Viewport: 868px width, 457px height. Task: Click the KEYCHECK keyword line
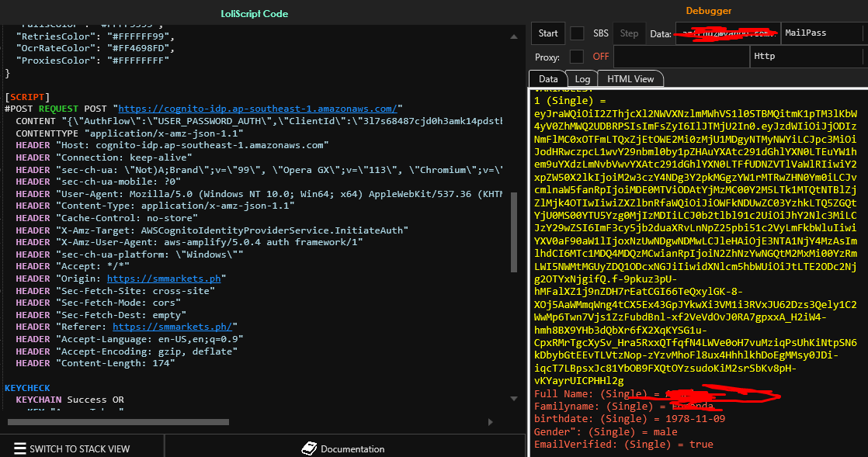click(27, 388)
